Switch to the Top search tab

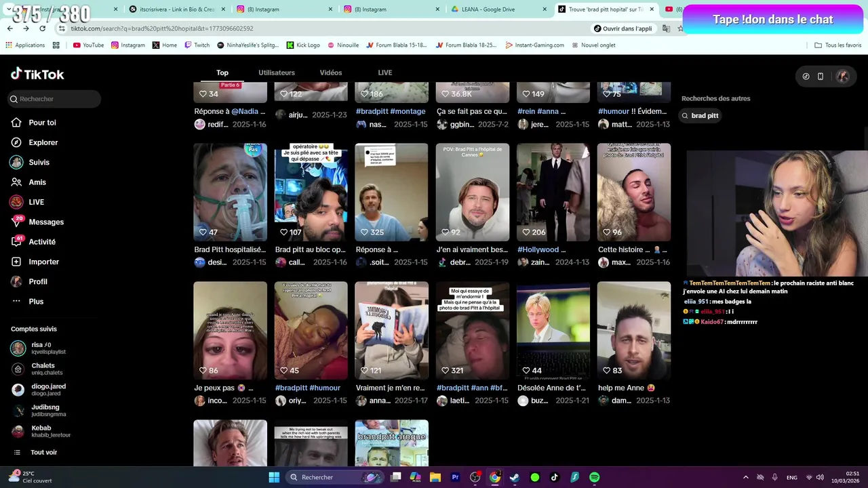[x=222, y=73]
